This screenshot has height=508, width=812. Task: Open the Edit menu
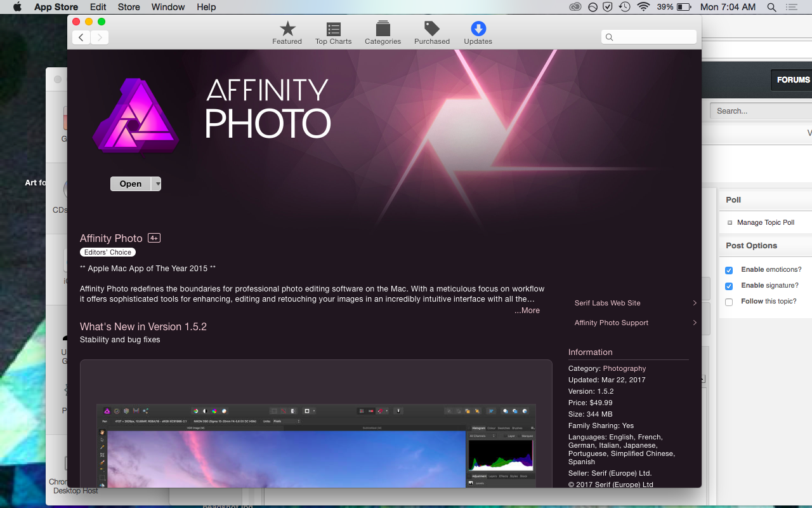coord(98,7)
